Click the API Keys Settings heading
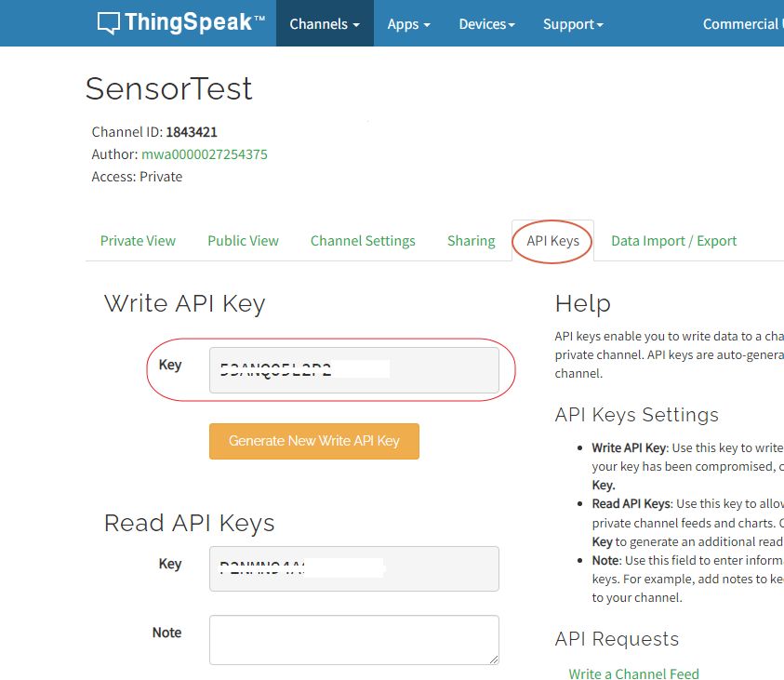Screen dimensions: 784x680 (x=636, y=415)
